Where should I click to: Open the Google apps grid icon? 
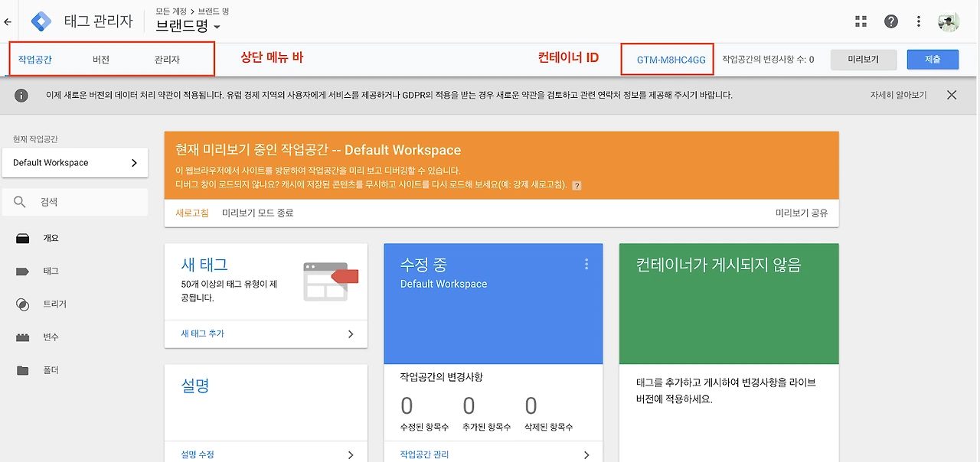pyautogui.click(x=861, y=21)
